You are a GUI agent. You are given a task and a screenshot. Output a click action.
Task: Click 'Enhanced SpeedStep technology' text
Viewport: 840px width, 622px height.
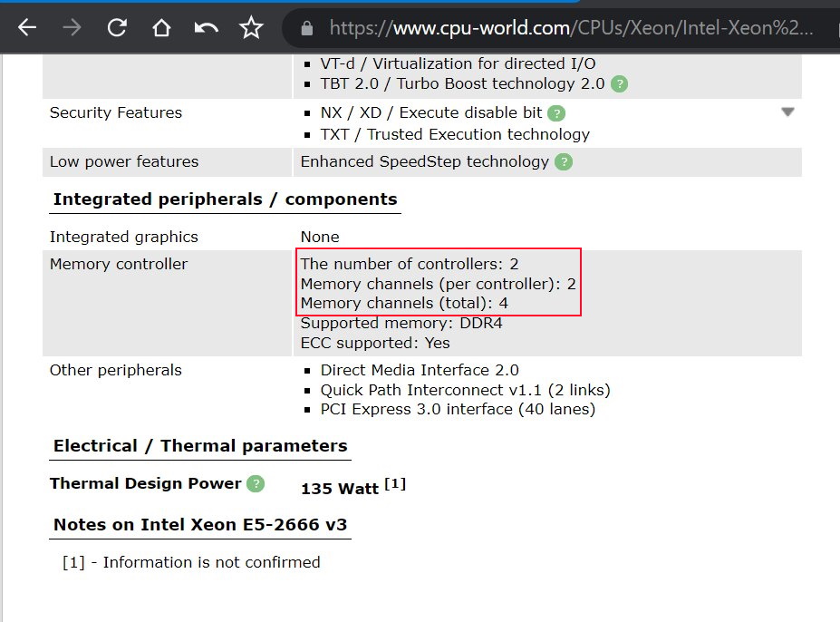coord(425,161)
